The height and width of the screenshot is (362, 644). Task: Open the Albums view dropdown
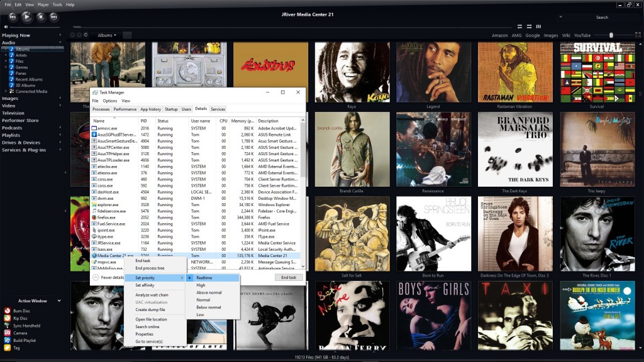(x=107, y=35)
